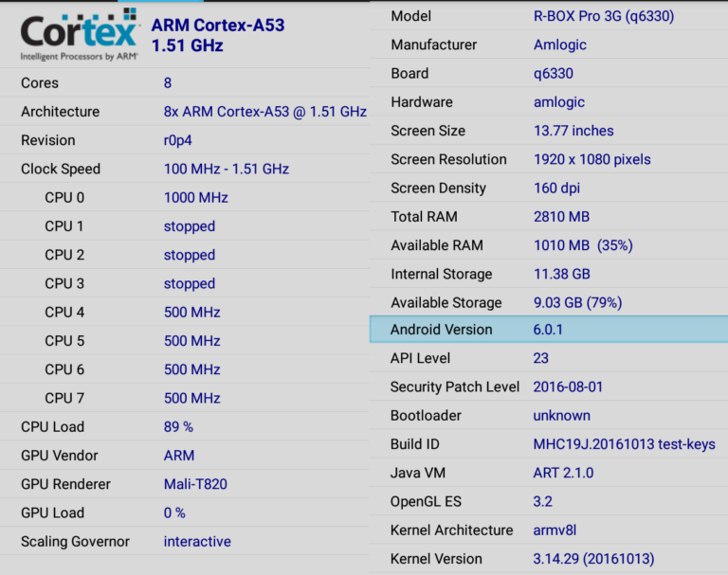Select the Scaling Governor interactive row

click(x=185, y=542)
